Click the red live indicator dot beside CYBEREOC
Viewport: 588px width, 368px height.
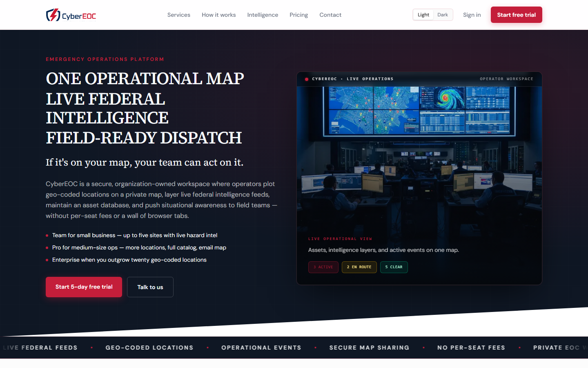307,79
